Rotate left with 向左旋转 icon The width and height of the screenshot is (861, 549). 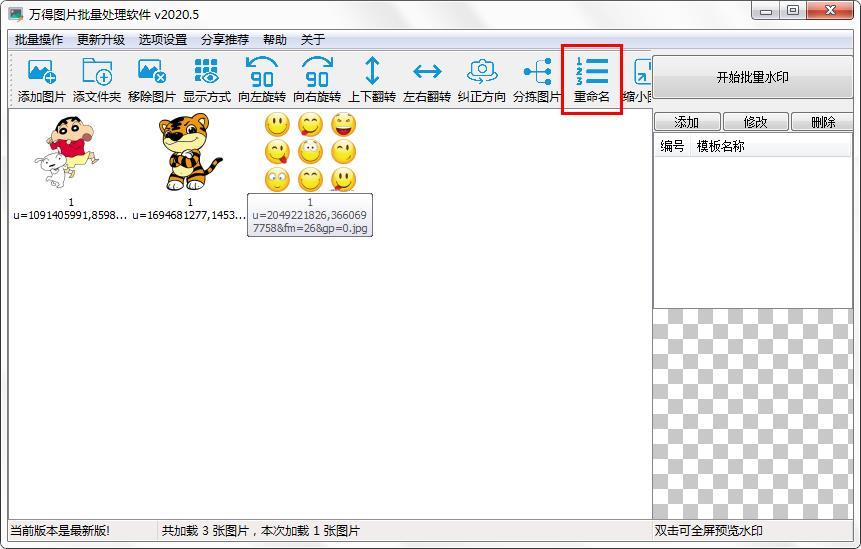tap(262, 80)
